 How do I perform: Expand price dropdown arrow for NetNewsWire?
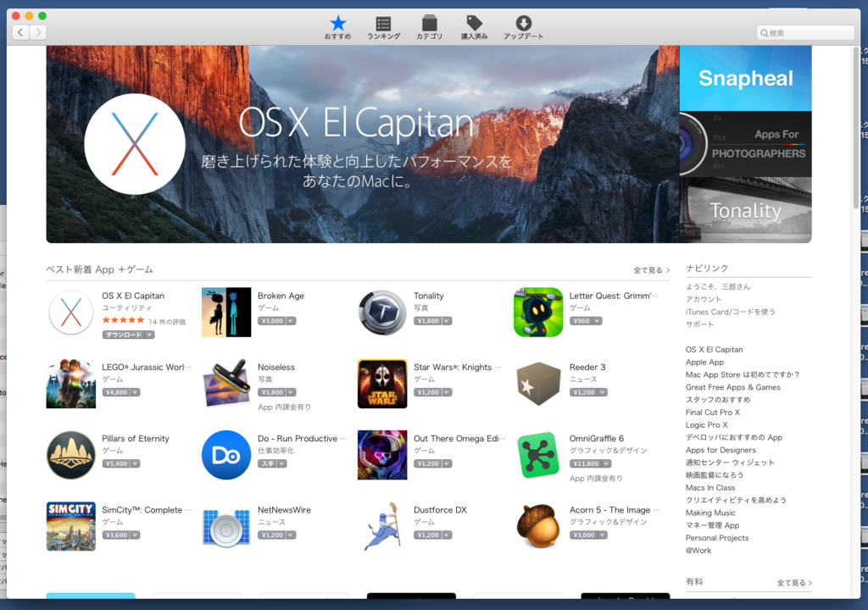291,535
